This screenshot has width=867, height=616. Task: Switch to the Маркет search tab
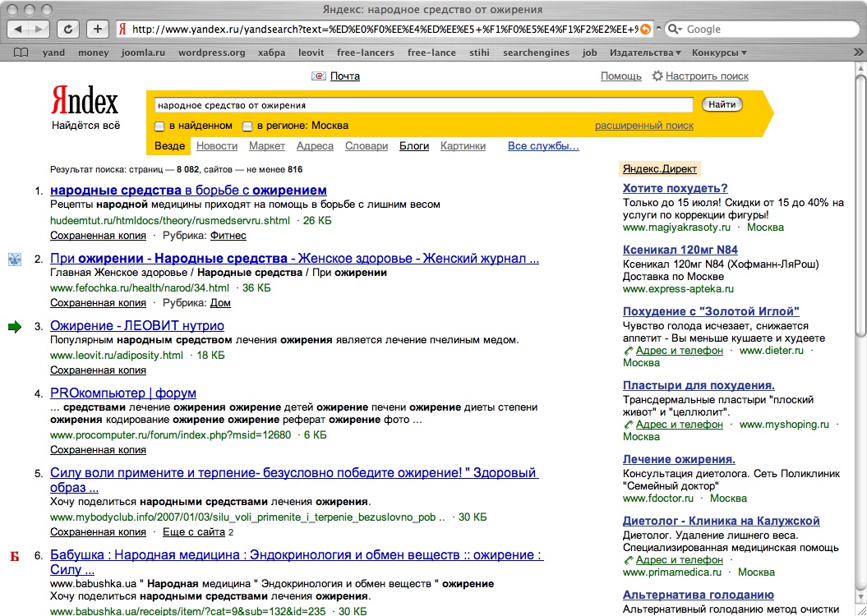pos(266,146)
